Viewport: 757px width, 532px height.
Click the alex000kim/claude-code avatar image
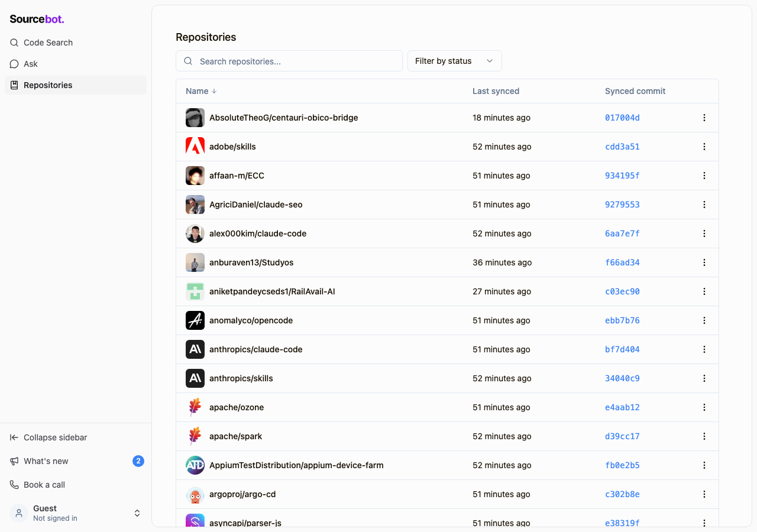point(195,233)
